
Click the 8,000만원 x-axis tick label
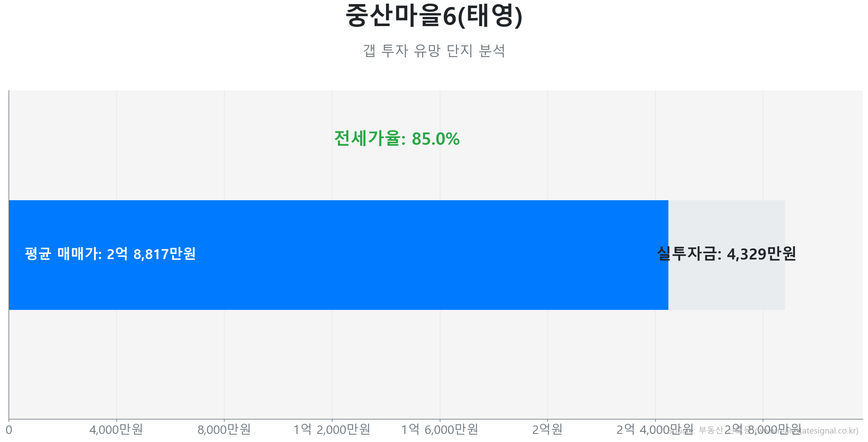coord(224,429)
